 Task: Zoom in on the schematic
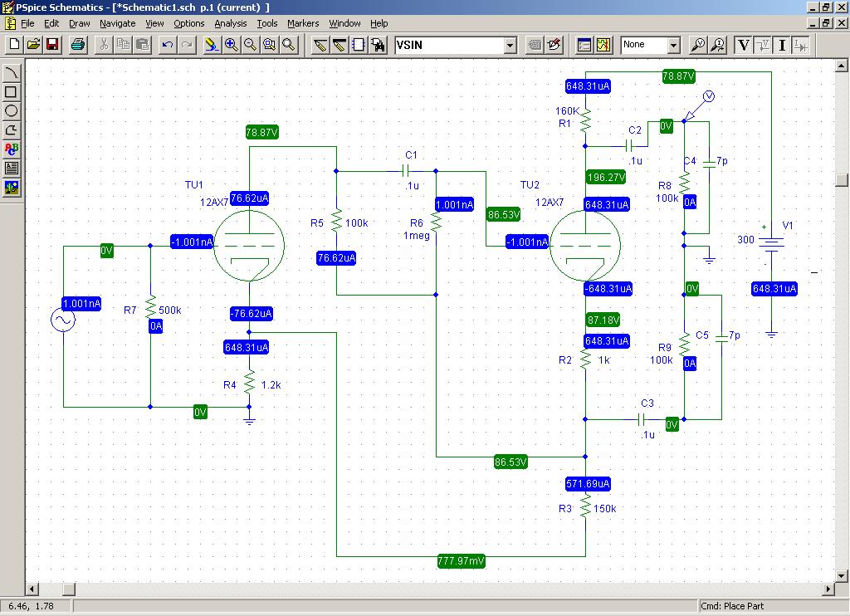[232, 45]
